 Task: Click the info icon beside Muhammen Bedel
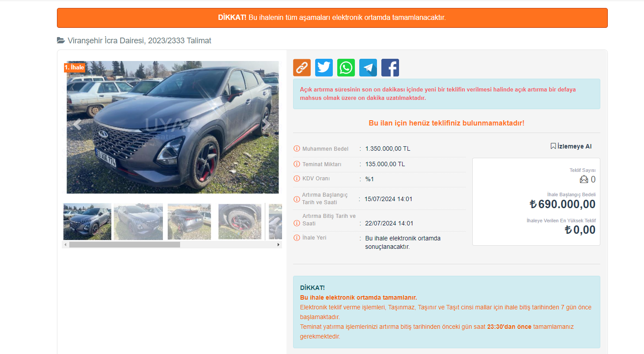point(297,149)
